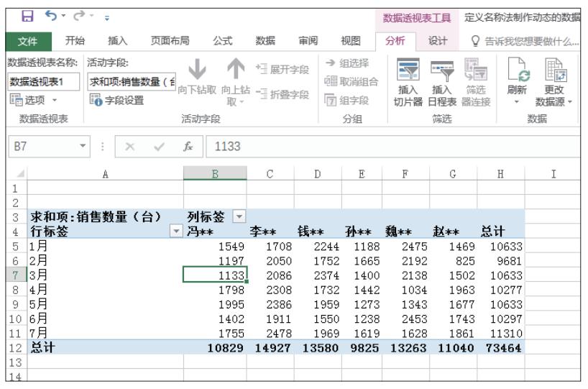Open the 列标签 filter dropdown
Image resolution: width=588 pixels, height=389 pixels.
(239, 216)
